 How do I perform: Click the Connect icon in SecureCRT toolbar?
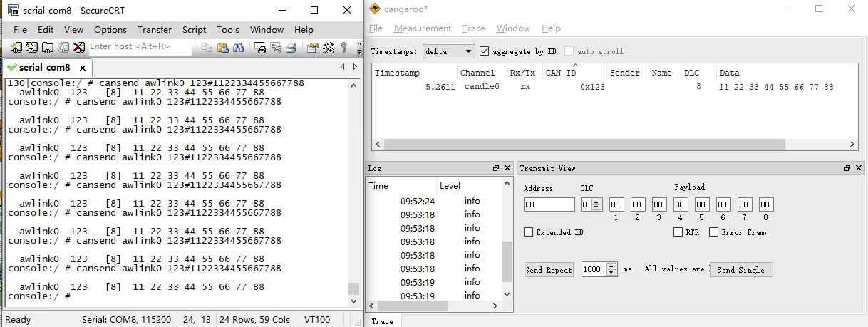pos(16,48)
